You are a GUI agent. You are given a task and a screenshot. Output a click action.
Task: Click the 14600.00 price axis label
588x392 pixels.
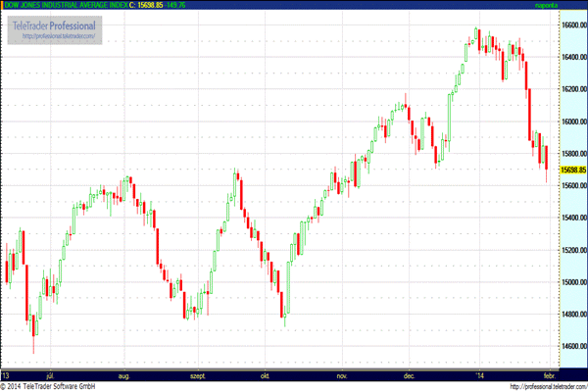point(573,346)
